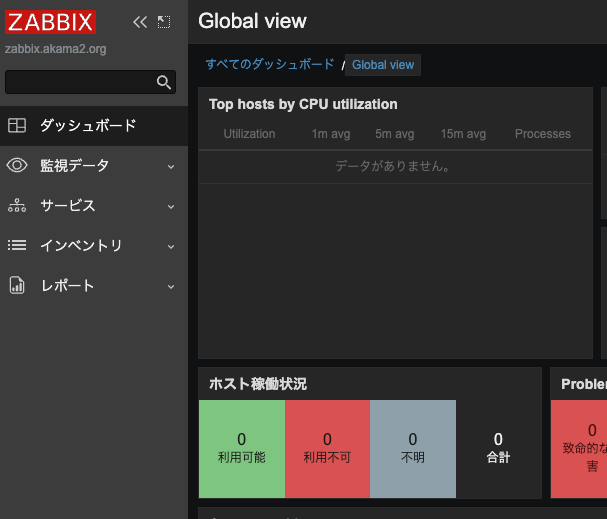Toggle sidebar auto-hide kiosk icon

164,22
